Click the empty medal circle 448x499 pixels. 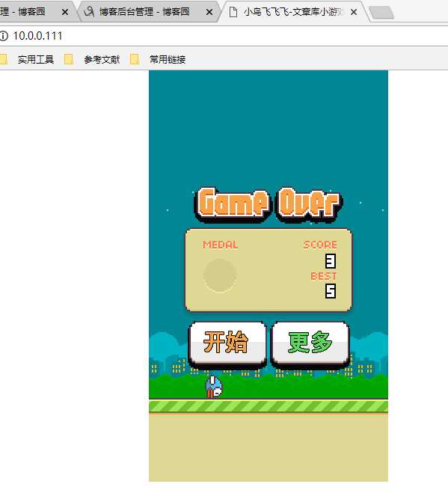pyautogui.click(x=220, y=275)
